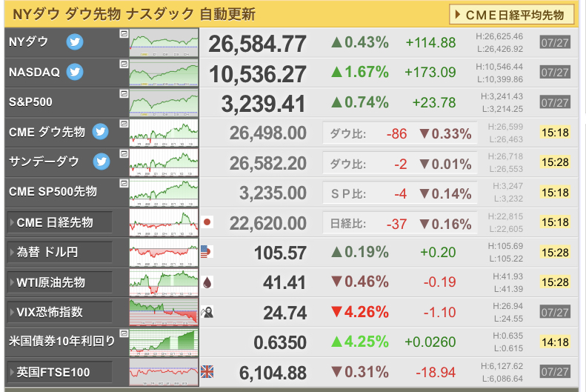Click the Japan flag icon on 日経先物 row

[207, 222]
